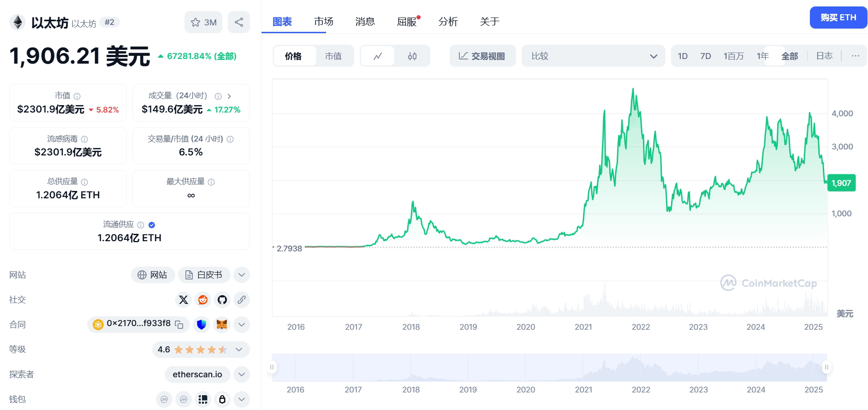The height and width of the screenshot is (410, 868).
Task: Open the Reddit social link
Action: point(203,300)
